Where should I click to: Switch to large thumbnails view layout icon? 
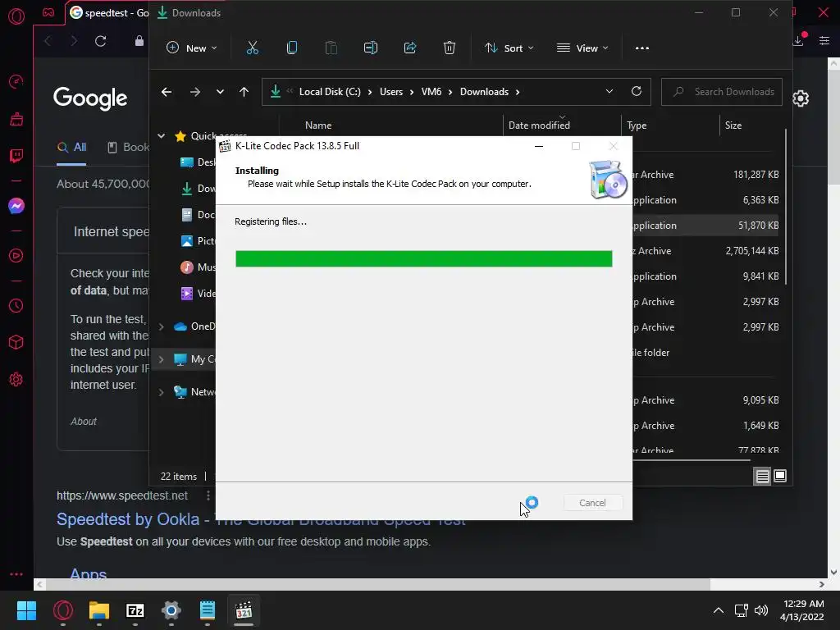click(x=780, y=476)
